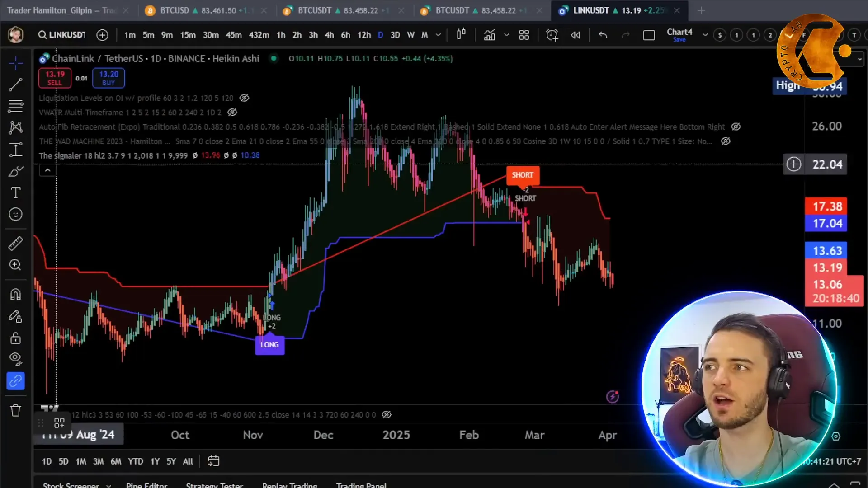This screenshot has height=488, width=868.
Task: Set the date range to YTD
Action: click(x=135, y=461)
